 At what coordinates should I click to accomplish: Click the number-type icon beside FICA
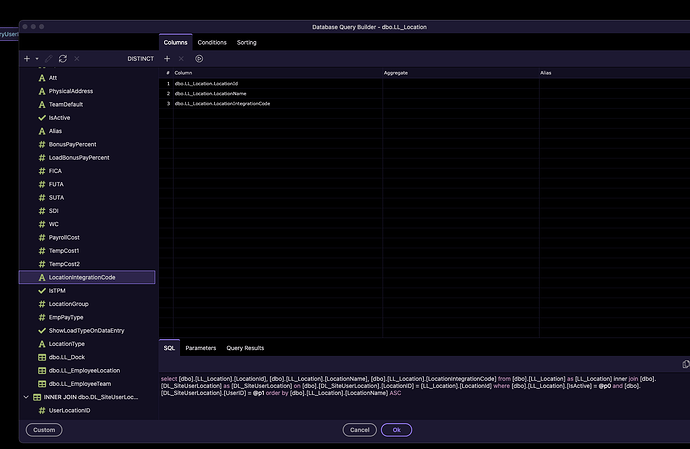(x=42, y=171)
